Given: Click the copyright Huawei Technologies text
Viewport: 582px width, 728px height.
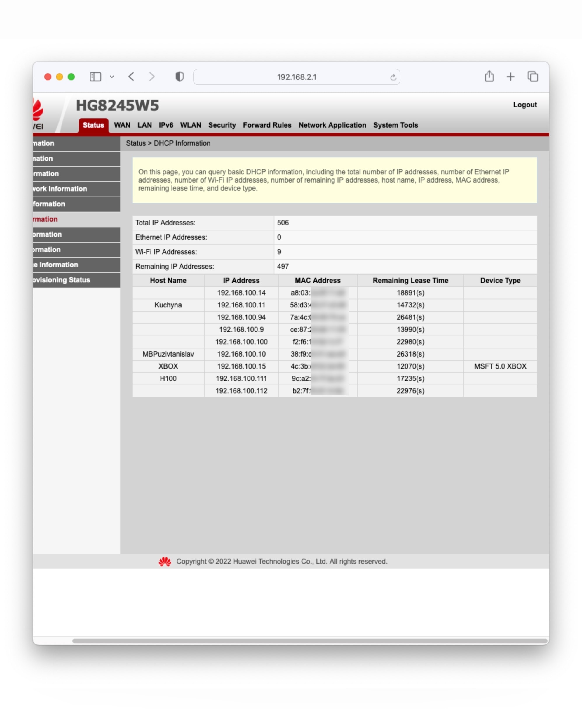Looking at the screenshot, I should click(x=282, y=561).
